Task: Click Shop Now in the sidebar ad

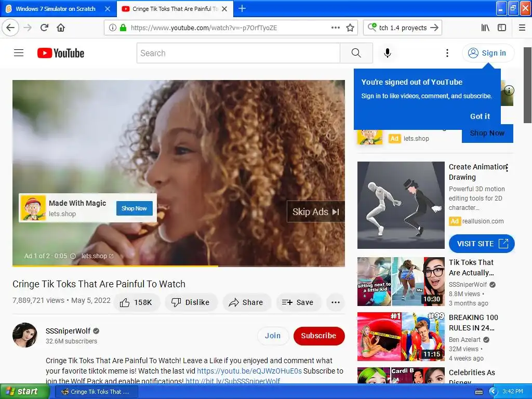Action: 487,134
